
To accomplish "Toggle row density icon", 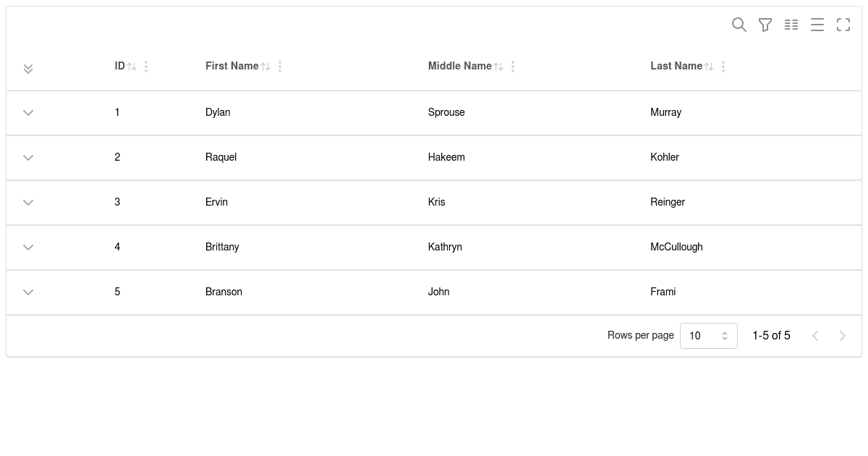I will (x=817, y=25).
